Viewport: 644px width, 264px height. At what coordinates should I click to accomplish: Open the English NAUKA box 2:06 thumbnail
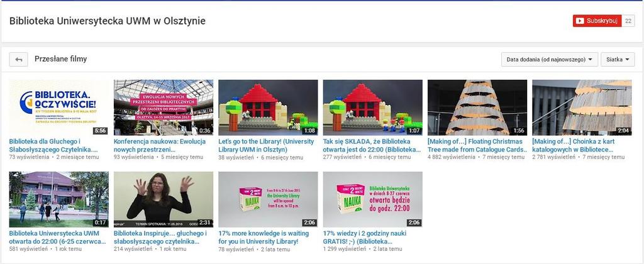point(268,199)
